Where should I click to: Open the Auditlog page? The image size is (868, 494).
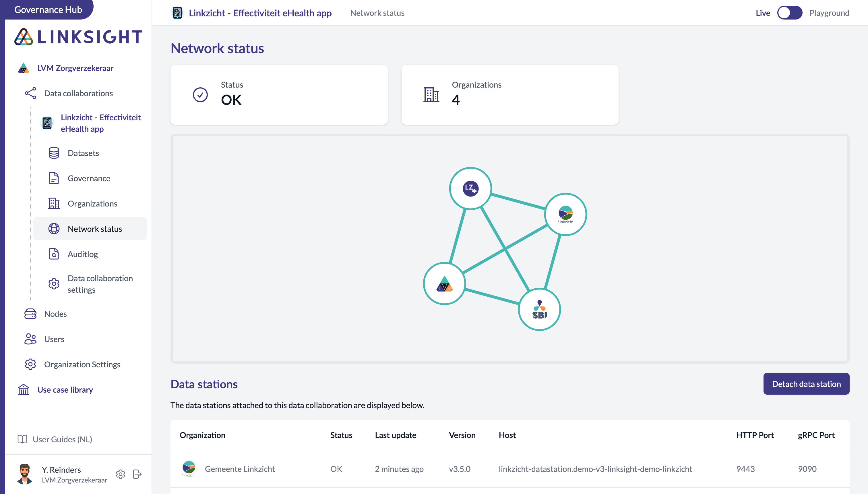[82, 254]
